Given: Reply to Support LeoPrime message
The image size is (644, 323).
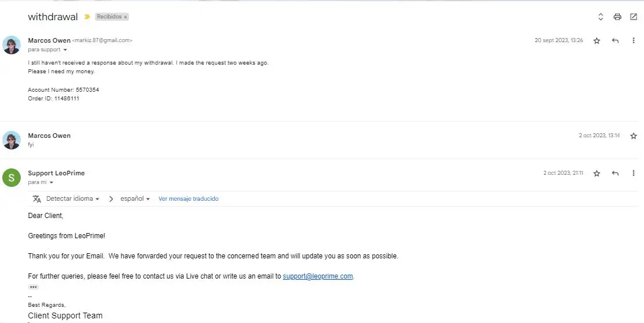Looking at the screenshot, I should [615, 173].
